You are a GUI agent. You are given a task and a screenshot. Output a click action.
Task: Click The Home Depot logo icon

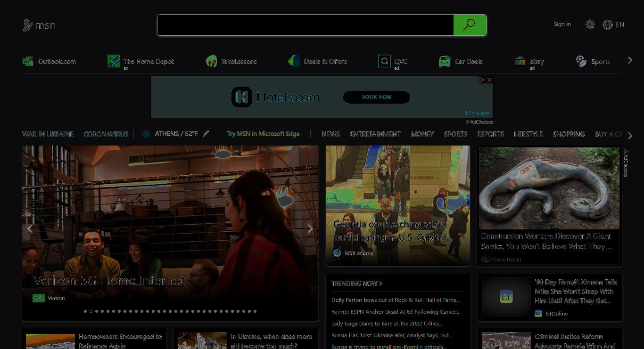coord(114,61)
